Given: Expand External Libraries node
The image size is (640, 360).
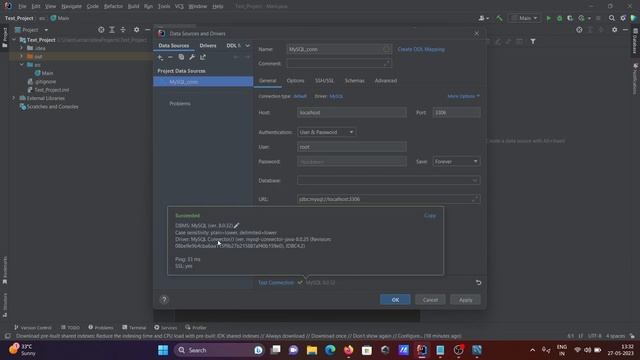Looking at the screenshot, I should tap(13, 98).
